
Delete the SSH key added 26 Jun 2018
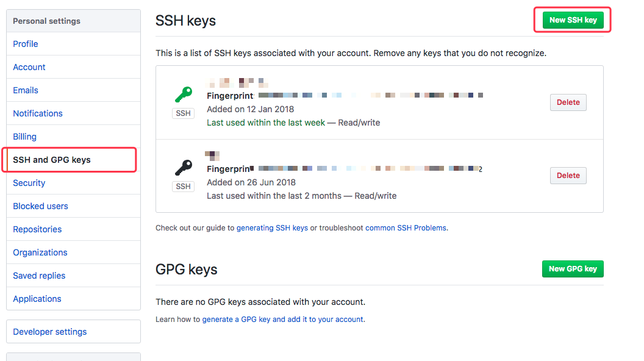coord(568,176)
